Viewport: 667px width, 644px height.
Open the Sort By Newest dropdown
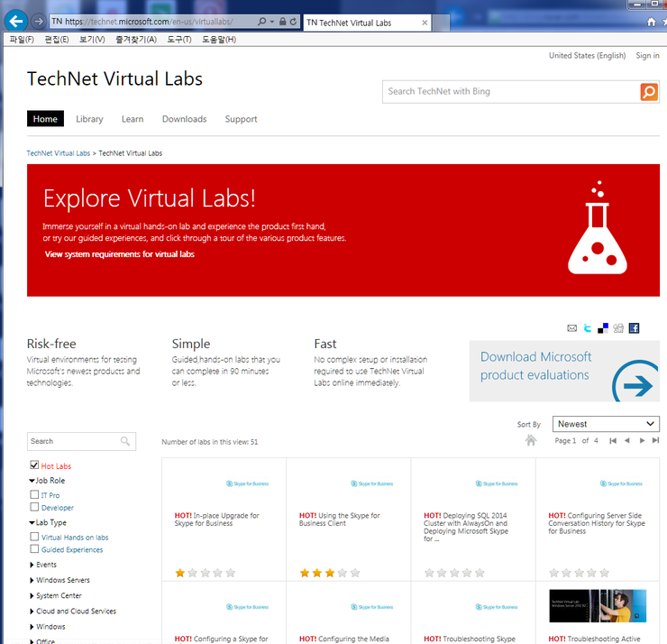606,424
